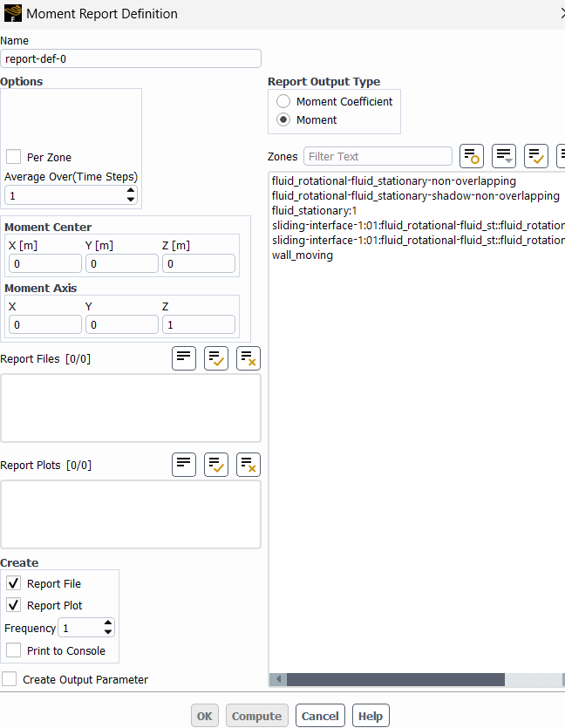Click the zones list horizontal scrollbar thumb

[396, 679]
